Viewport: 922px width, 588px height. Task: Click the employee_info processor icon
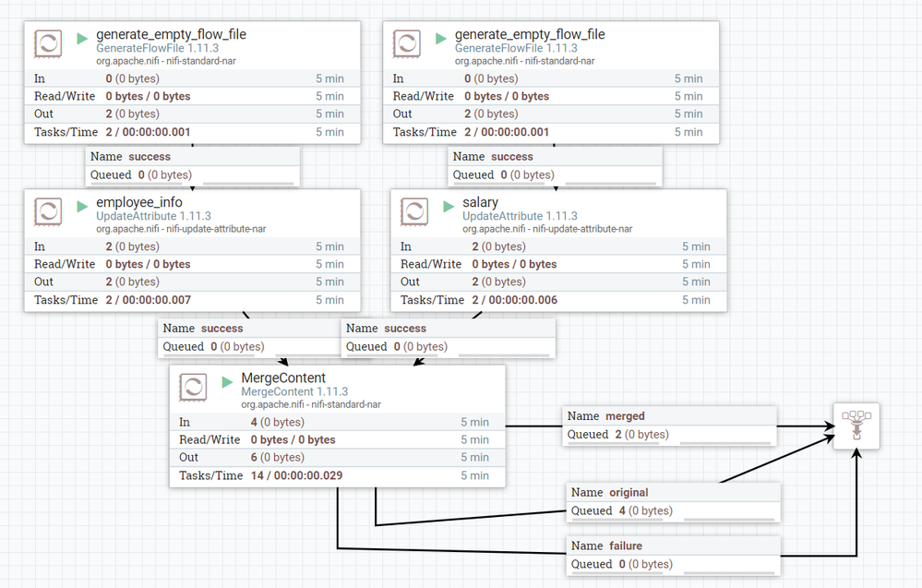point(48,211)
